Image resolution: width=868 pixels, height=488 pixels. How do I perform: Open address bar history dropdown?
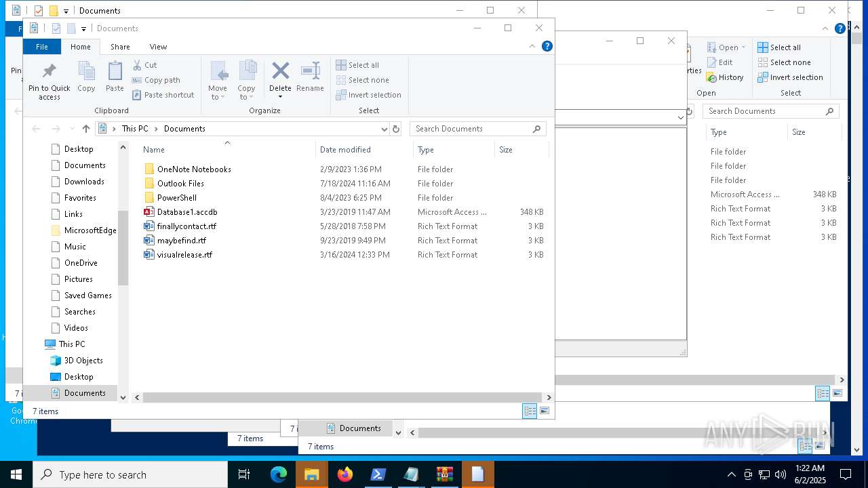(x=384, y=129)
